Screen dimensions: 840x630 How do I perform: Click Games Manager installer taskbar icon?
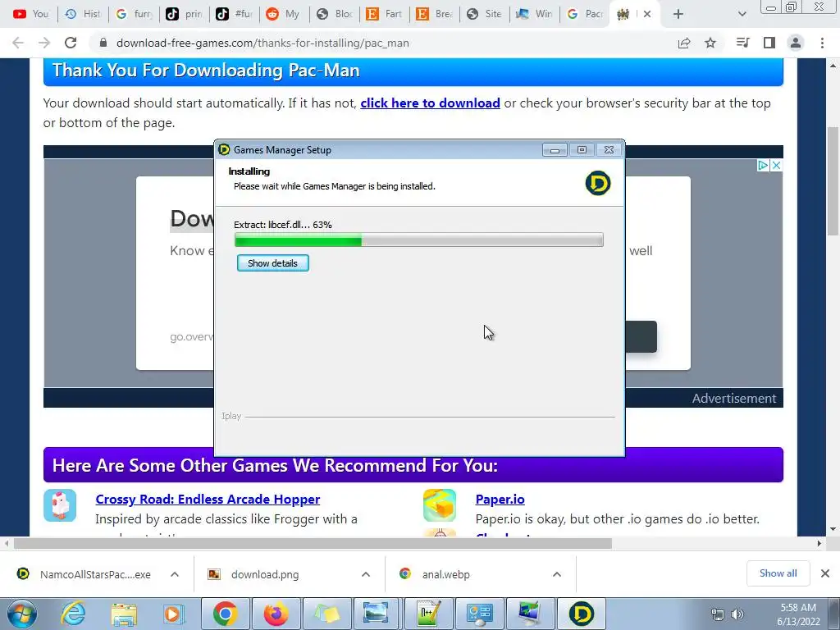pos(582,614)
